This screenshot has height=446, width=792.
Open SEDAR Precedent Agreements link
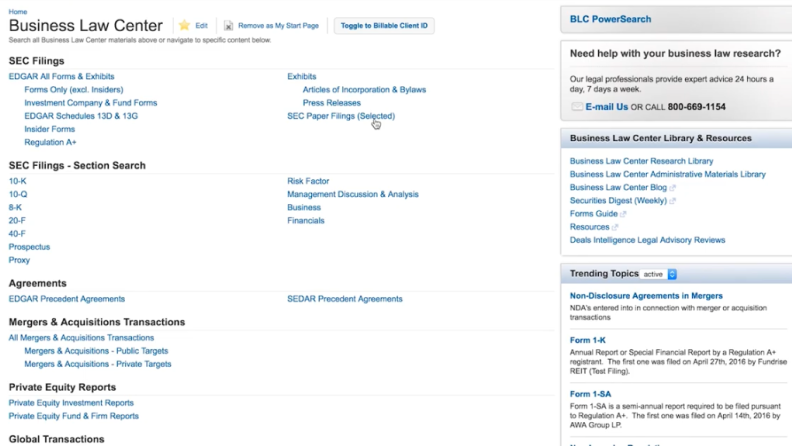pyautogui.click(x=344, y=298)
